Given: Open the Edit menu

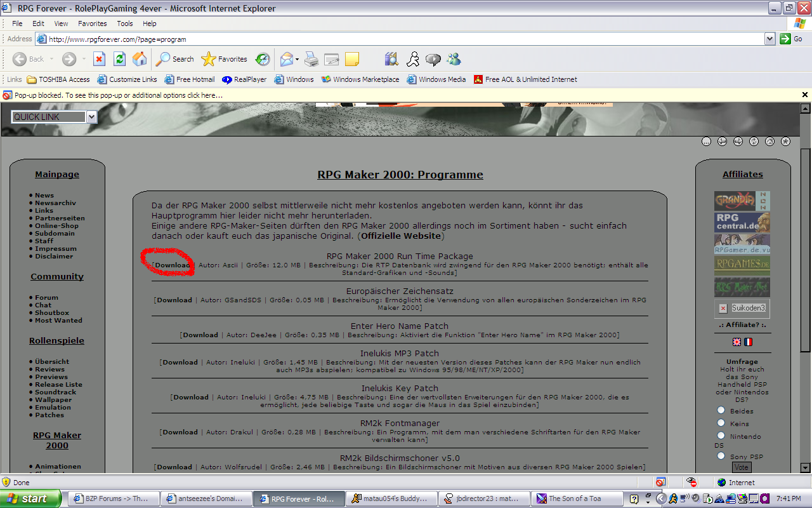Looking at the screenshot, I should (x=39, y=23).
